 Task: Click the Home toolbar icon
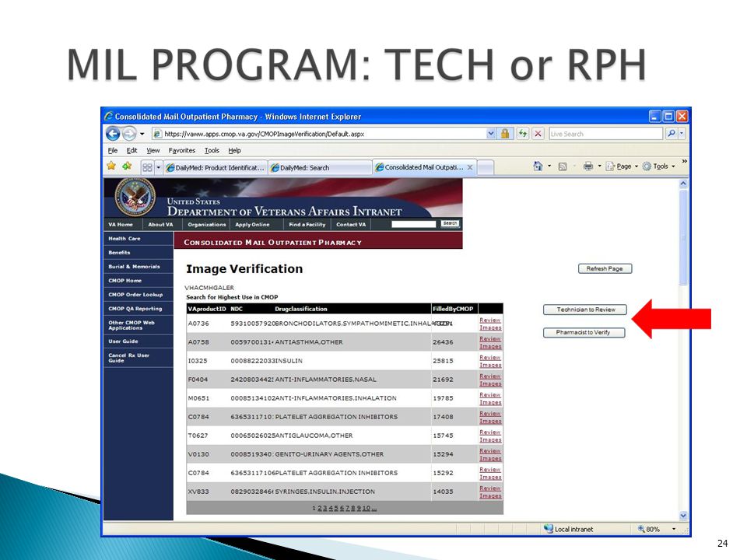(538, 166)
